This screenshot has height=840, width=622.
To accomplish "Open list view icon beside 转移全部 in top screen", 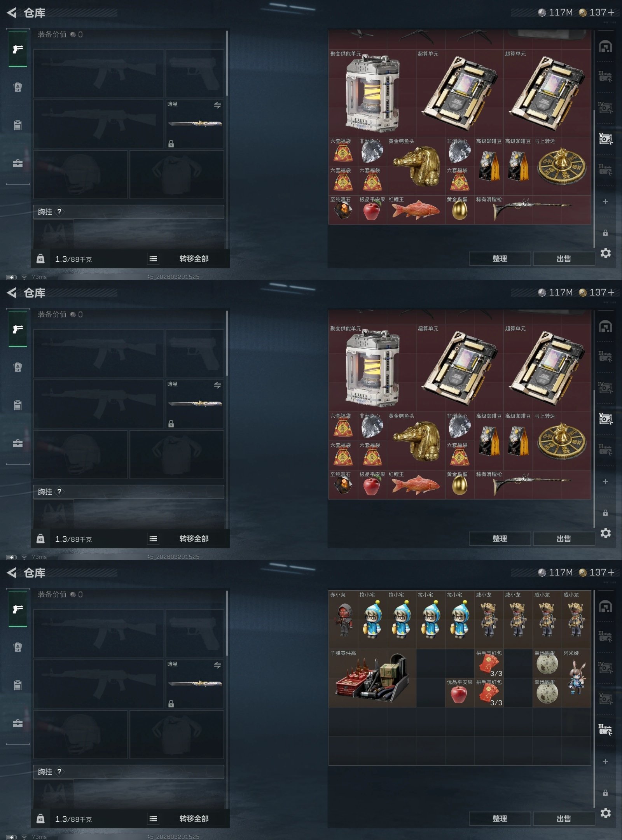I will (x=153, y=259).
